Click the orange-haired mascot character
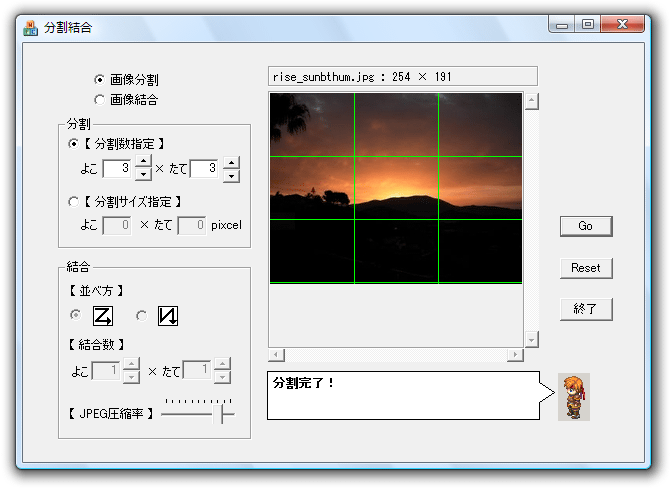Viewport: 671px width, 488px height. point(574,397)
